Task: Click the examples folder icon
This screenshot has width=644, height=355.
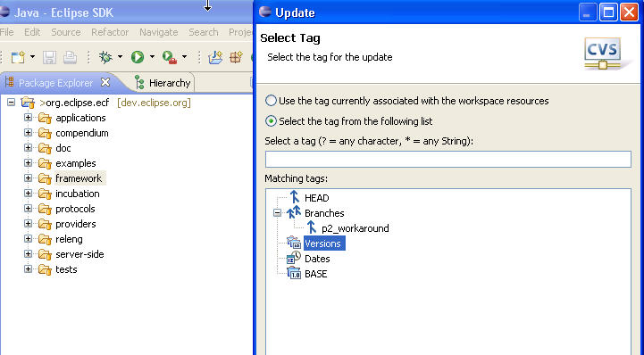Action: [46, 163]
